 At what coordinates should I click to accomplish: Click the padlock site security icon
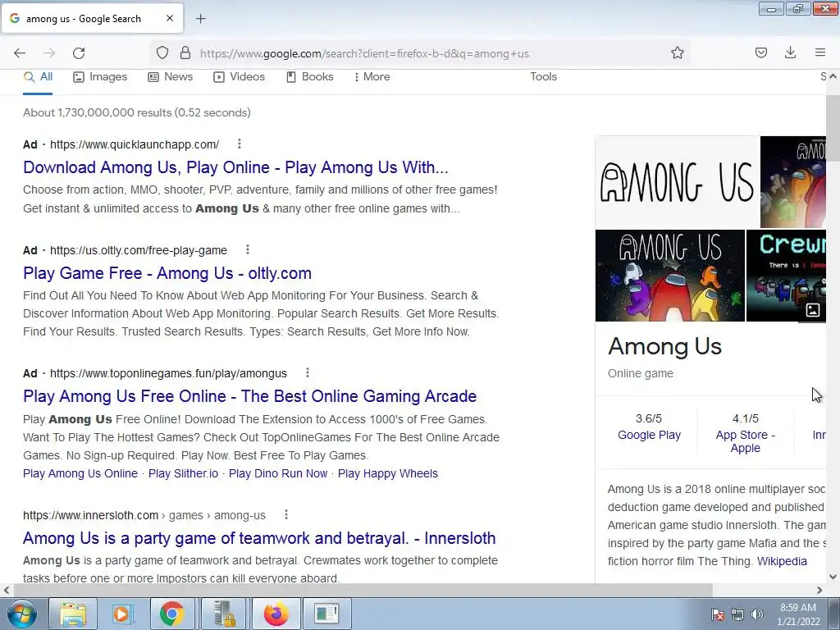coord(185,52)
